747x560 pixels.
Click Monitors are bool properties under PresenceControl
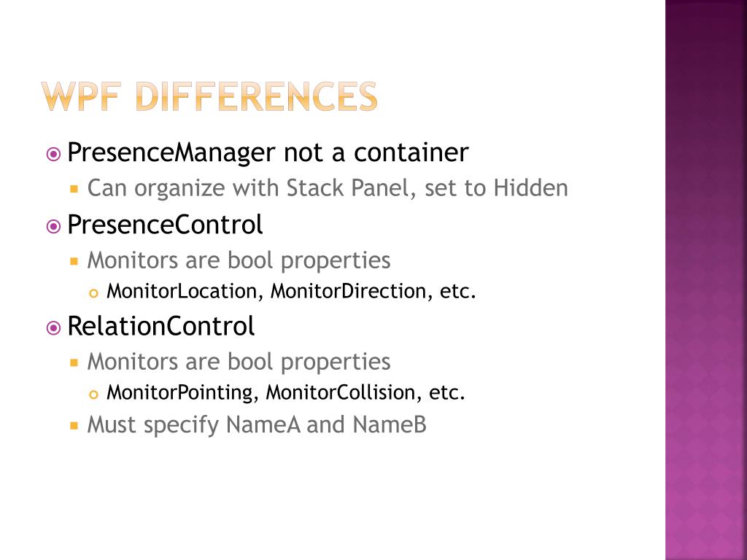pyautogui.click(x=239, y=261)
